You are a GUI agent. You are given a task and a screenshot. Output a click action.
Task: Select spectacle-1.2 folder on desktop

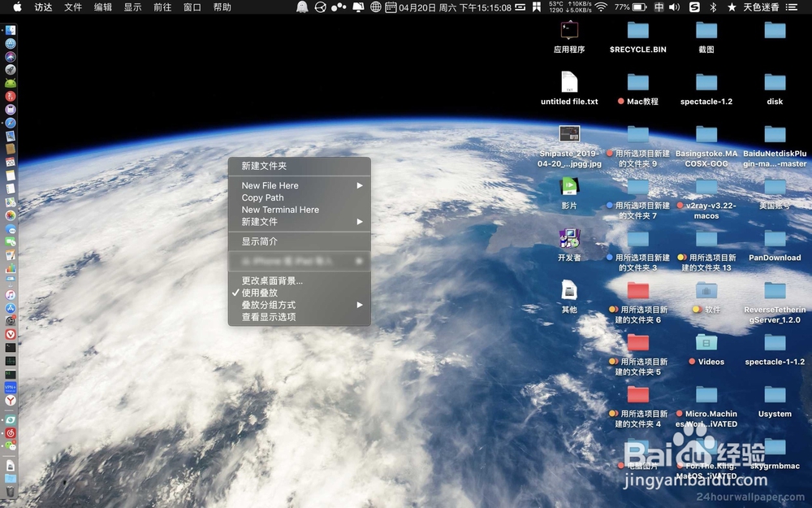point(706,89)
